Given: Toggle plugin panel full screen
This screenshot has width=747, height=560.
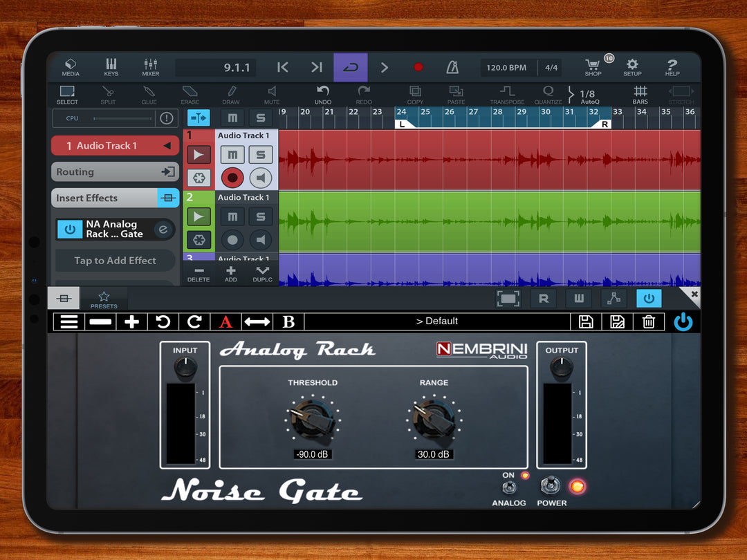Looking at the screenshot, I should [508, 298].
